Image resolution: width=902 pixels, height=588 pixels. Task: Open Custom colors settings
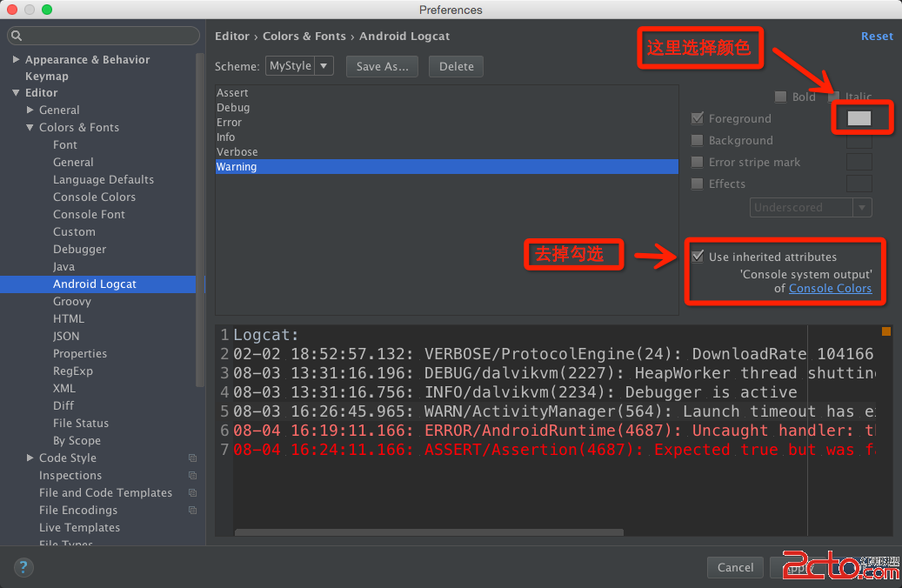pos(74,232)
